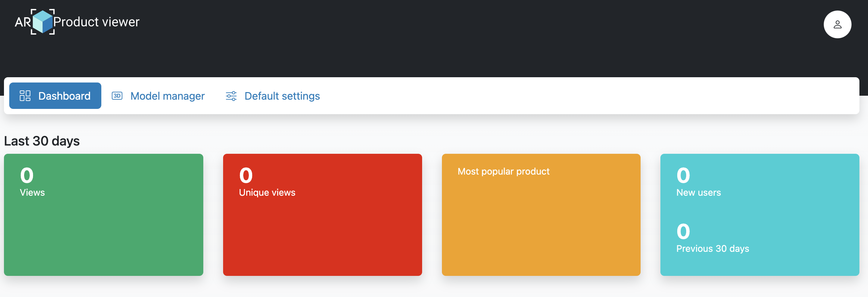Click the 'Most popular product' title
Image resolution: width=868 pixels, height=297 pixels.
(x=503, y=171)
